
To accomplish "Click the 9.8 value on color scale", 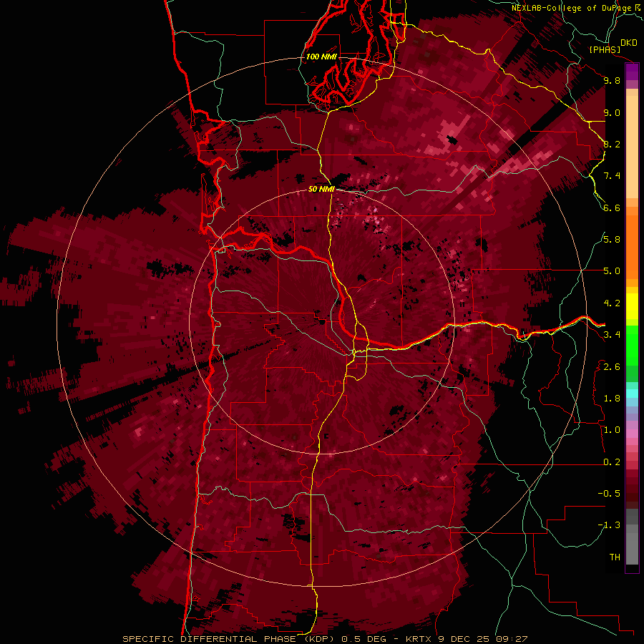I will 612,80.
